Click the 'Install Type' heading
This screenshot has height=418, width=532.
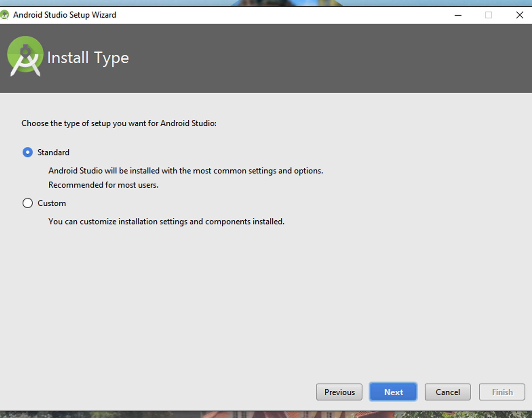(88, 58)
